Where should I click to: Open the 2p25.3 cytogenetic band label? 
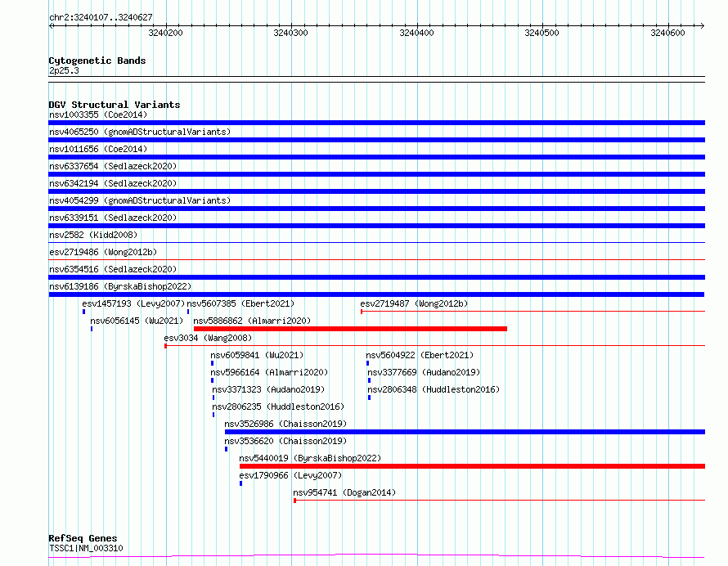pos(64,70)
